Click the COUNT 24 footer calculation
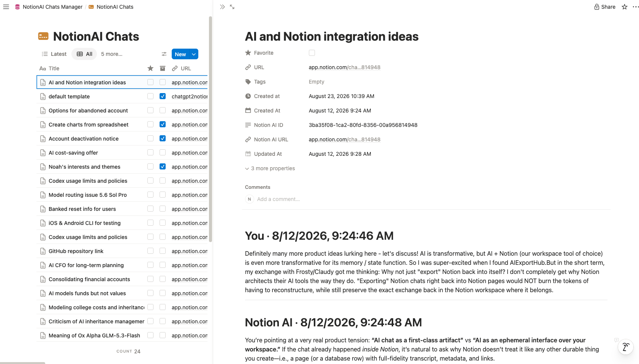 click(128, 351)
